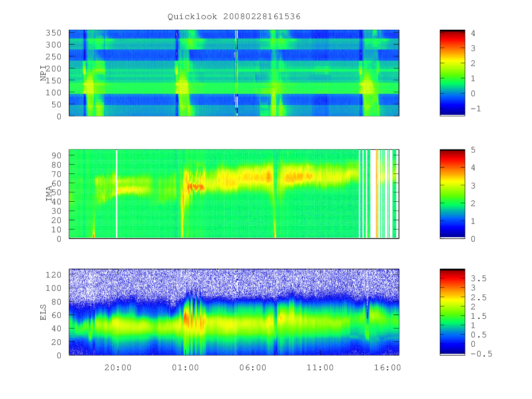Click the -0.5 label on ELS colorbar
Image resolution: width=532 pixels, height=399 pixels.
coord(481,354)
